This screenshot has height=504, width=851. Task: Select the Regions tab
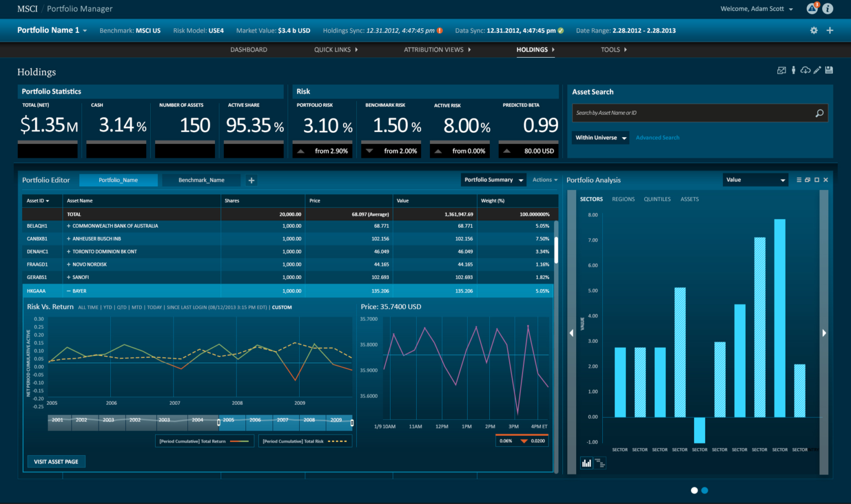[623, 199]
